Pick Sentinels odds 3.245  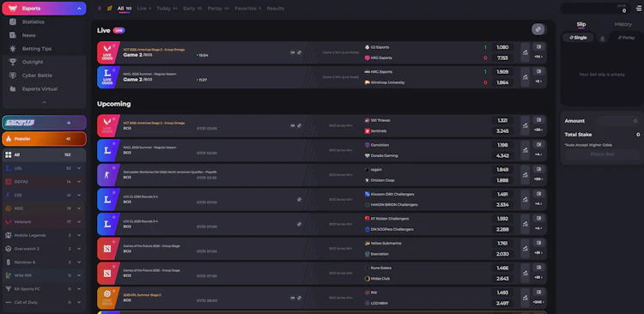502,131
